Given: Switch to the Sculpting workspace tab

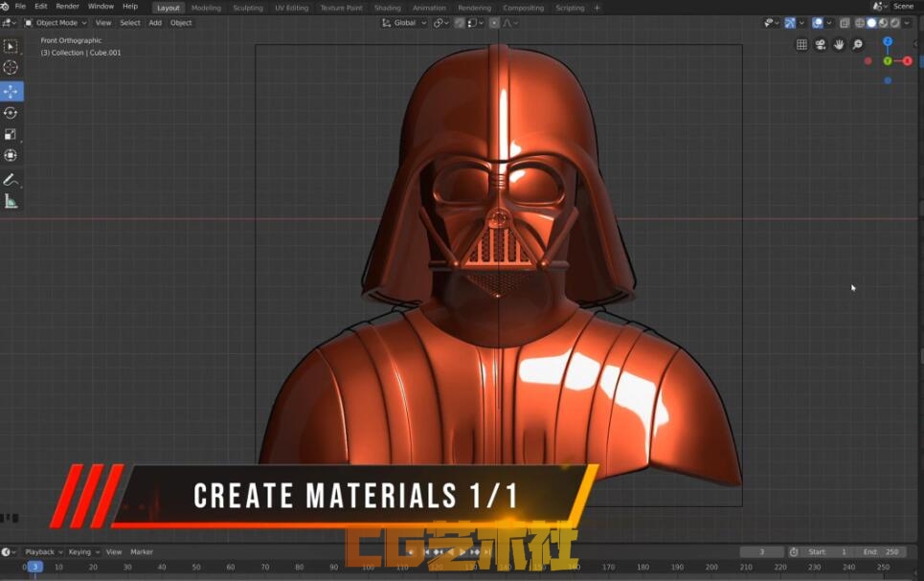Looking at the screenshot, I should point(247,8).
